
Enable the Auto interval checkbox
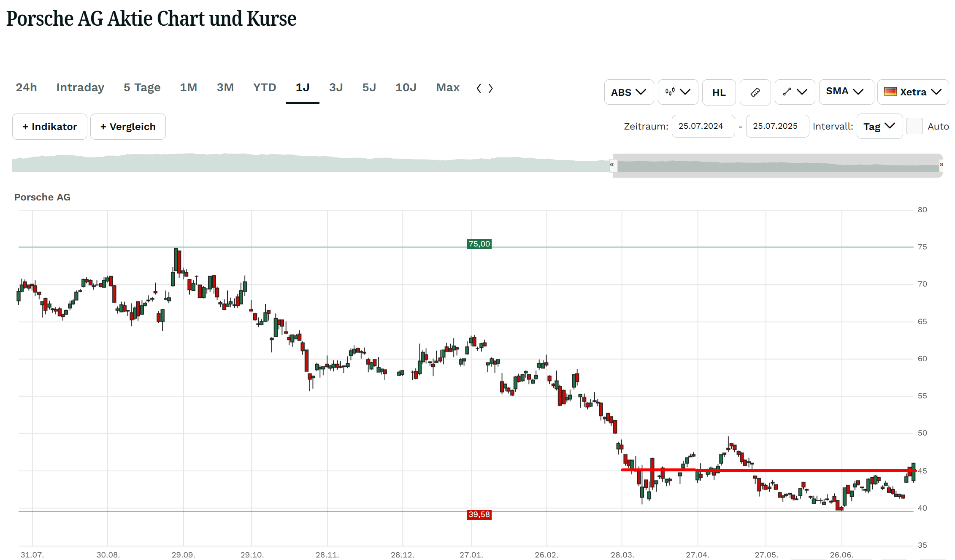pyautogui.click(x=914, y=126)
